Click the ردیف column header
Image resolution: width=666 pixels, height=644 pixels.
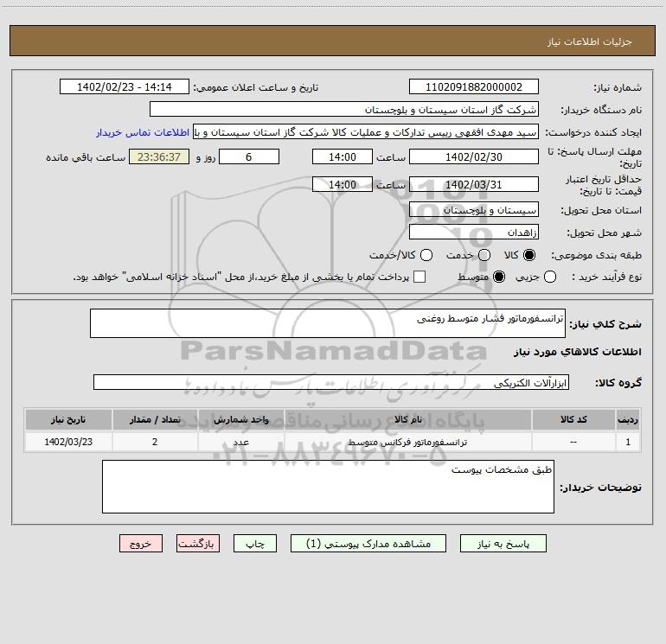(x=628, y=419)
